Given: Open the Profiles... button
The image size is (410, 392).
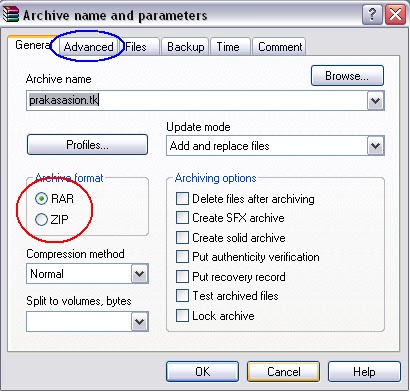Looking at the screenshot, I should click(x=87, y=145).
